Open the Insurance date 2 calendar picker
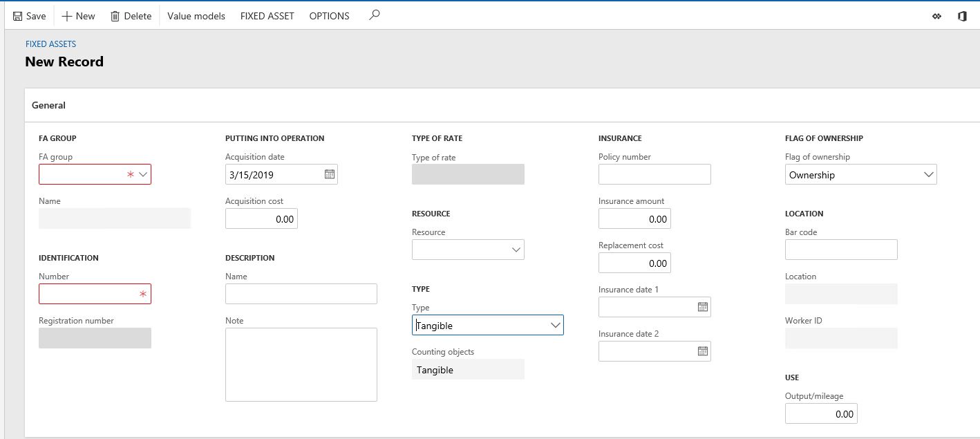The image size is (980, 439). click(x=702, y=351)
